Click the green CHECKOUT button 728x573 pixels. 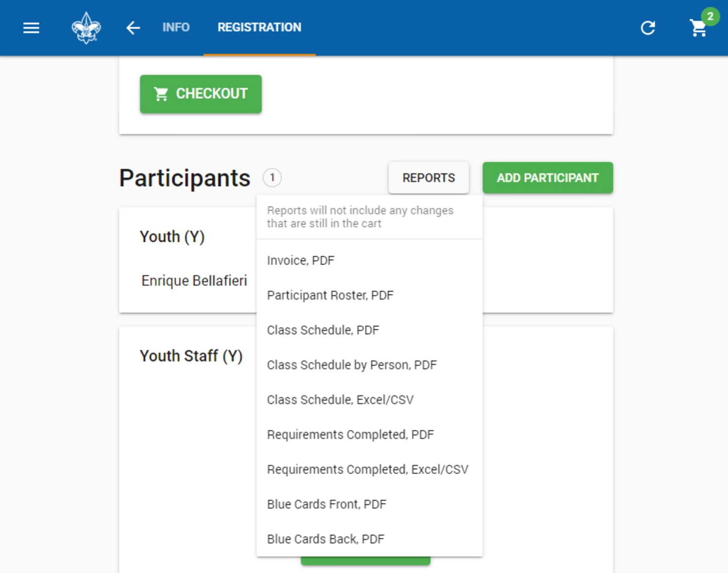[x=201, y=94]
